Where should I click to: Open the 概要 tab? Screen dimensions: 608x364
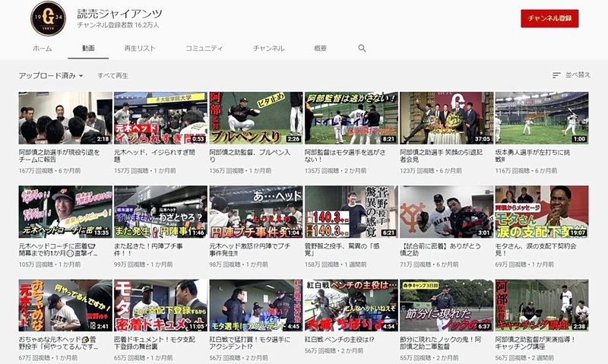pos(322,49)
